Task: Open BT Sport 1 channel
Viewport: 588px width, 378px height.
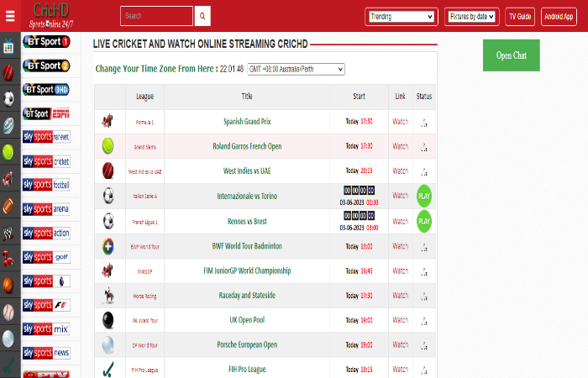Action: tap(46, 42)
